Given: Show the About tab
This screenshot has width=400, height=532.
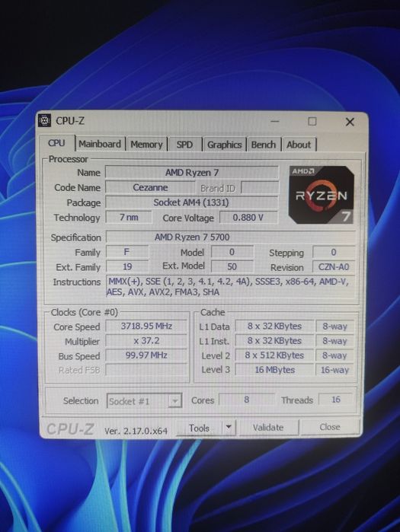Looking at the screenshot, I should point(299,145).
